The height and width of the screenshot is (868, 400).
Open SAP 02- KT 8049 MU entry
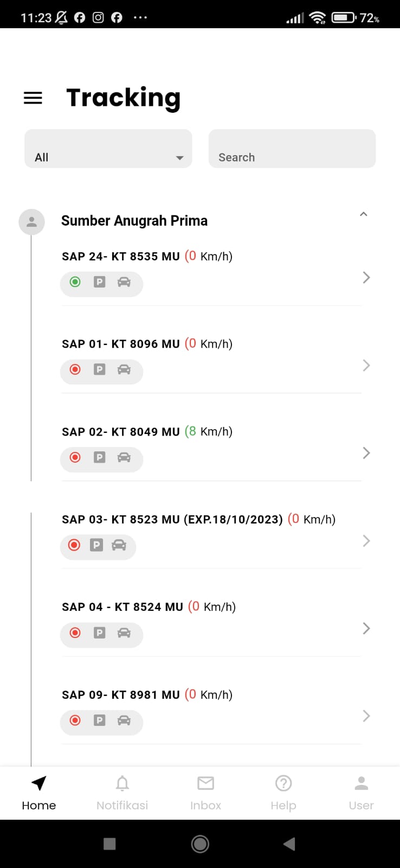coord(121,432)
